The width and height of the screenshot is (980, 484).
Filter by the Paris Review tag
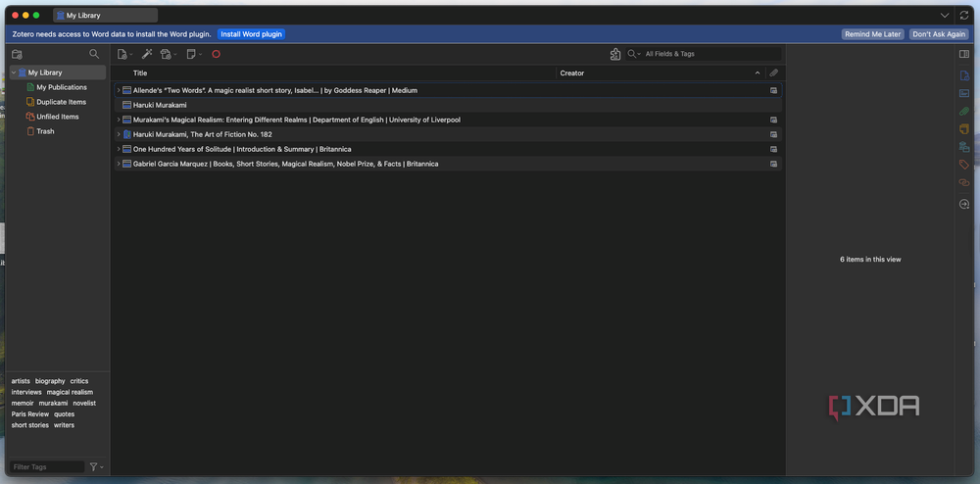[30, 414]
